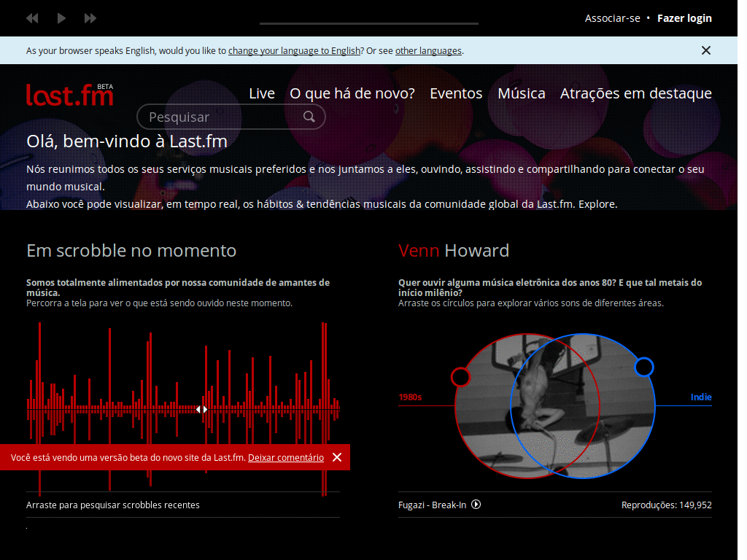Go to the Eventos section
The image size is (747, 560).
click(x=456, y=93)
